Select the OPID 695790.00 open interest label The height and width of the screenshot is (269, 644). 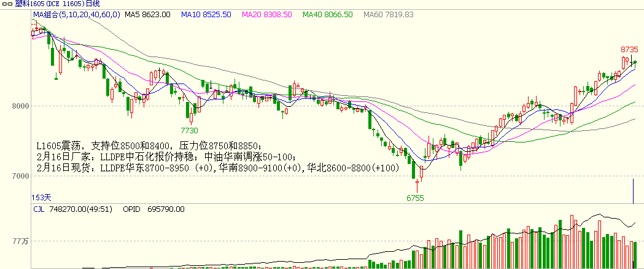pyautogui.click(x=153, y=209)
